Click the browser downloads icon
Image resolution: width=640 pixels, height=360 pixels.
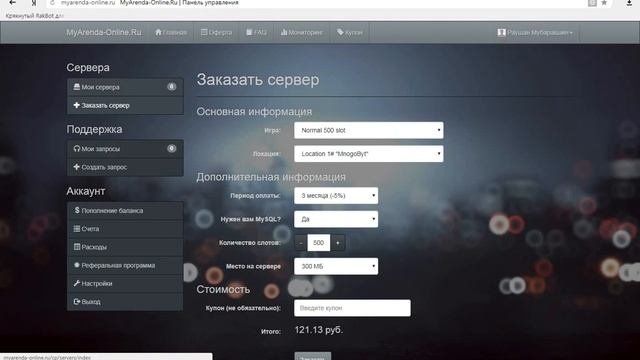click(629, 3)
